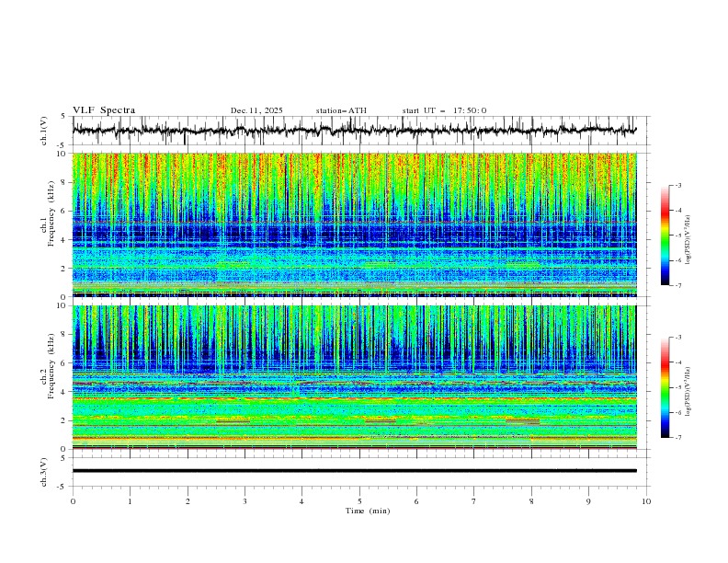
Task: Click the "-3" tick on ch.1 colorbar
Action: [x=678, y=185]
